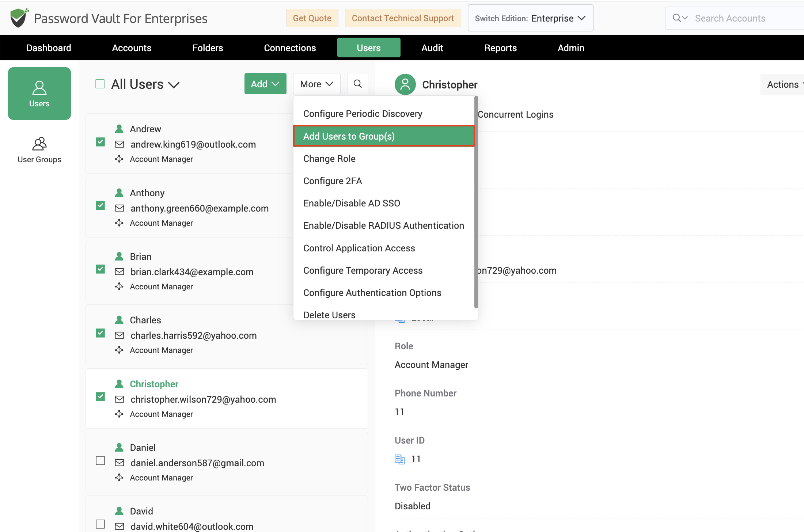
Task: Tick the select-all checkbox beside All Users
Action: click(100, 84)
